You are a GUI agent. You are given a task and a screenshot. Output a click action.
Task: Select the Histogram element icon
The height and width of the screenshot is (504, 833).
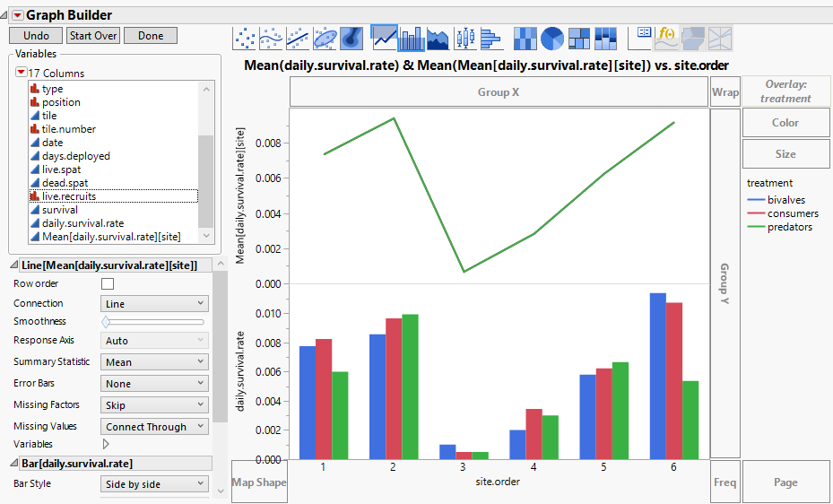click(x=490, y=39)
